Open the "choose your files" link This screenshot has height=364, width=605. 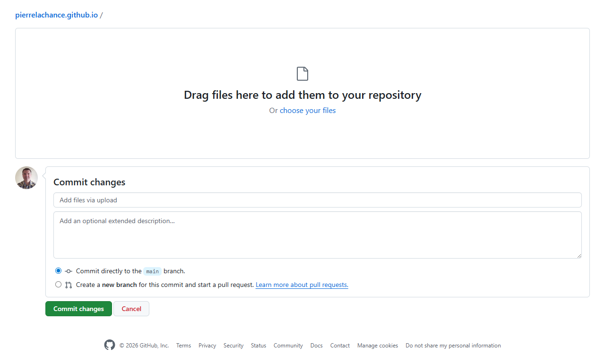click(x=308, y=110)
